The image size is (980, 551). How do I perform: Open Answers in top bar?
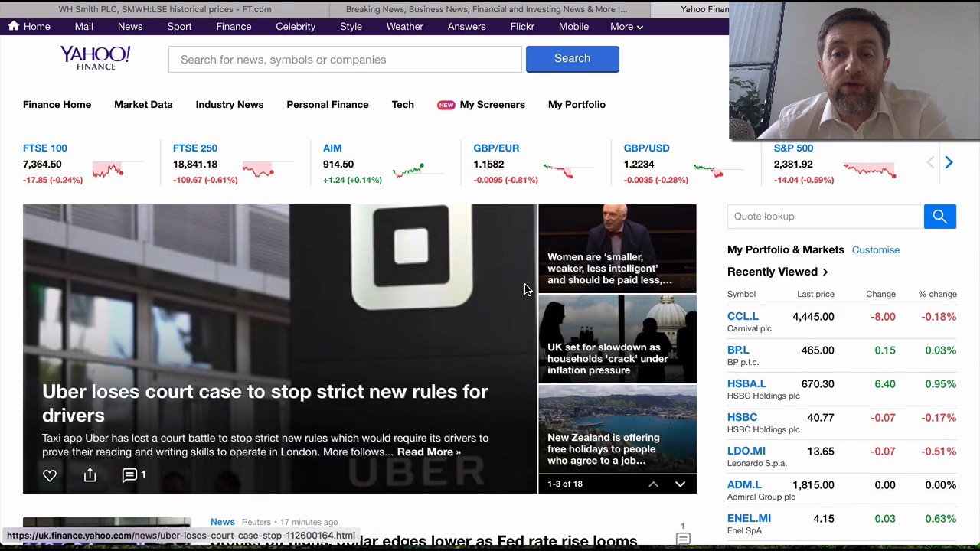466,27
